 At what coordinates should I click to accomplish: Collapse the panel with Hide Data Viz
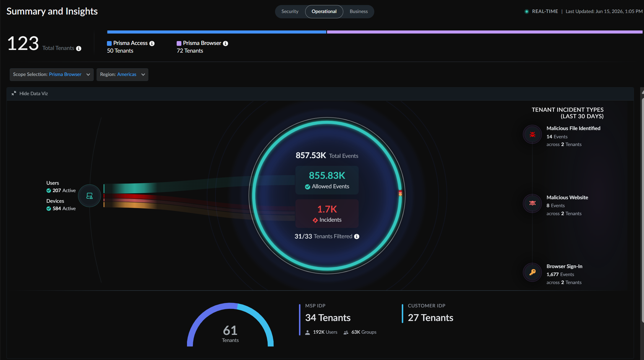tap(30, 93)
